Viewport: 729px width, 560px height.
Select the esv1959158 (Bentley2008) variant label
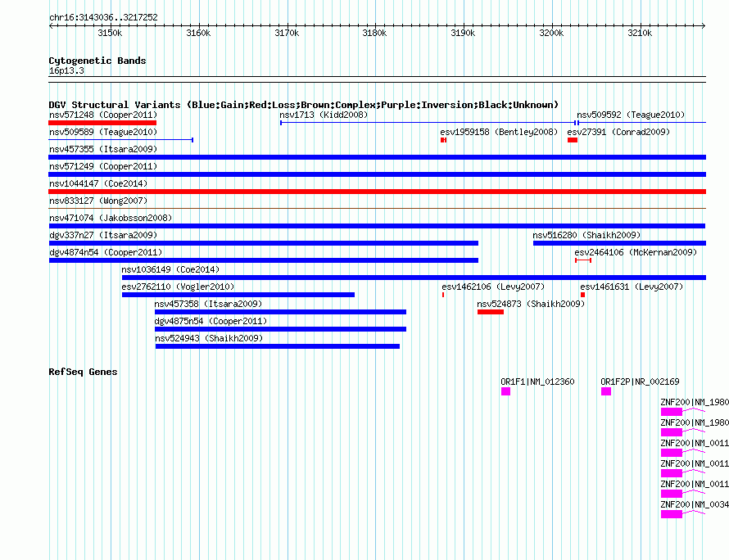click(x=499, y=132)
